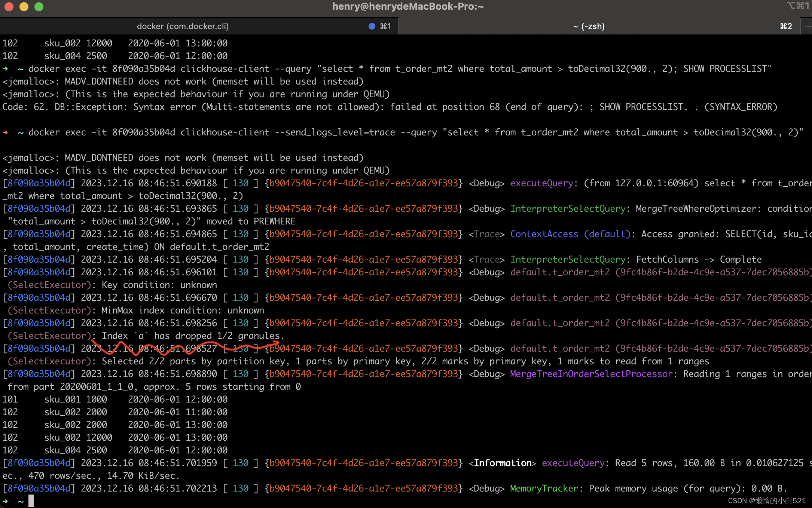This screenshot has width=812, height=508.
Task: Click 'SHOW PROCESSLIST' in the first docker command
Action: tap(725, 69)
